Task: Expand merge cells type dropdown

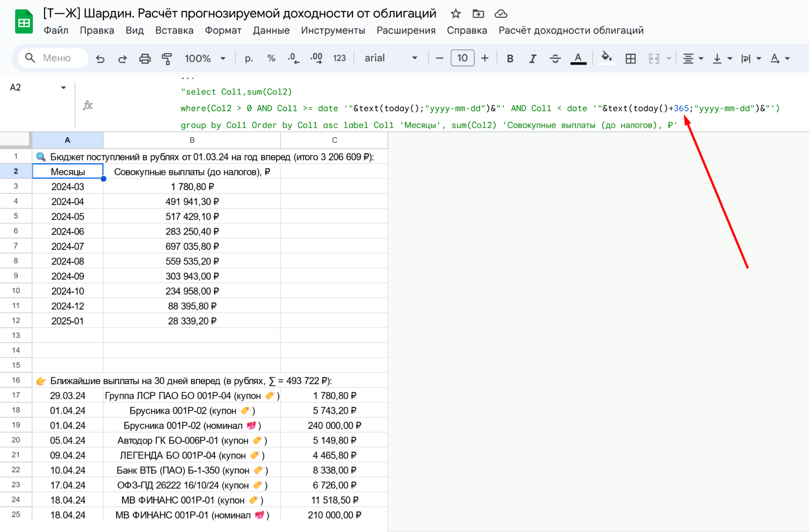Action: [x=669, y=58]
